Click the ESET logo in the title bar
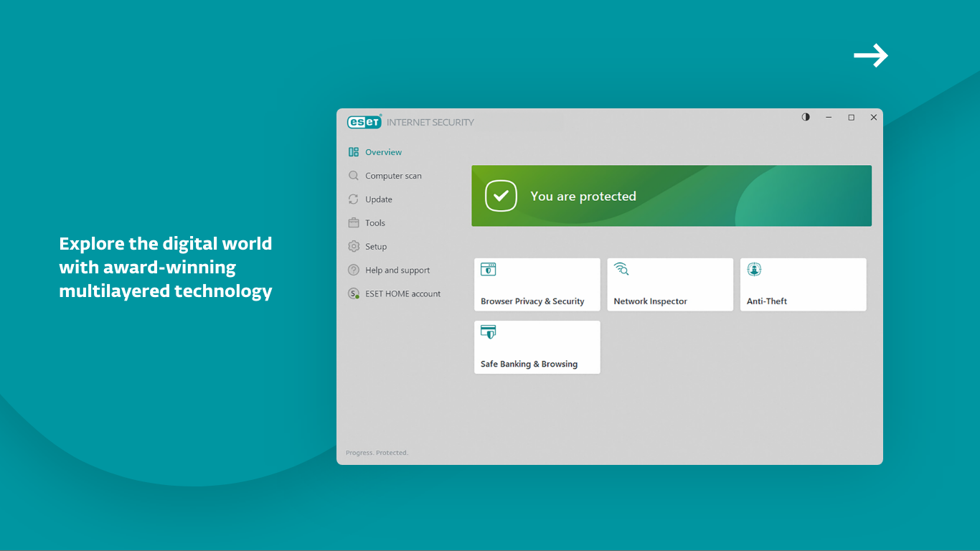The width and height of the screenshot is (980, 551). point(364,122)
